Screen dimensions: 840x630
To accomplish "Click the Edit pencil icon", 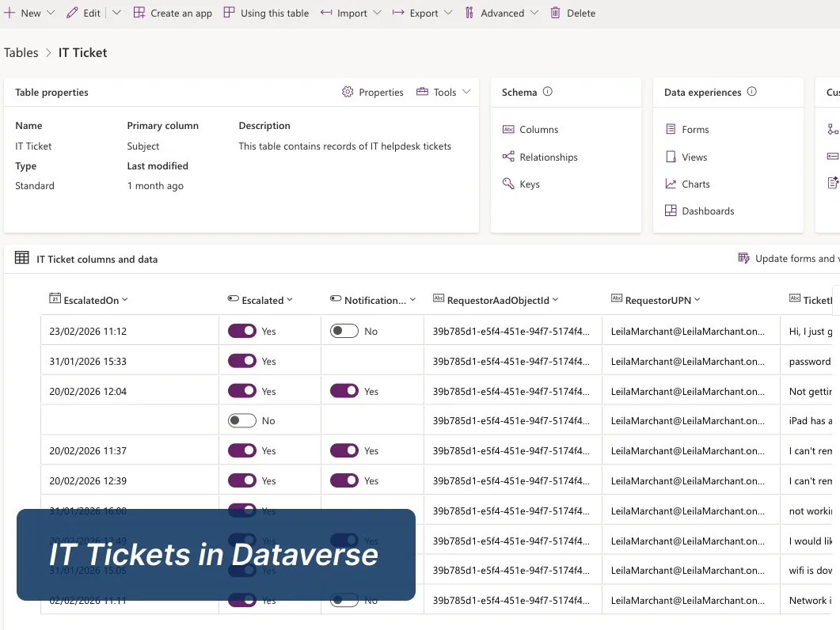I will pos(72,13).
